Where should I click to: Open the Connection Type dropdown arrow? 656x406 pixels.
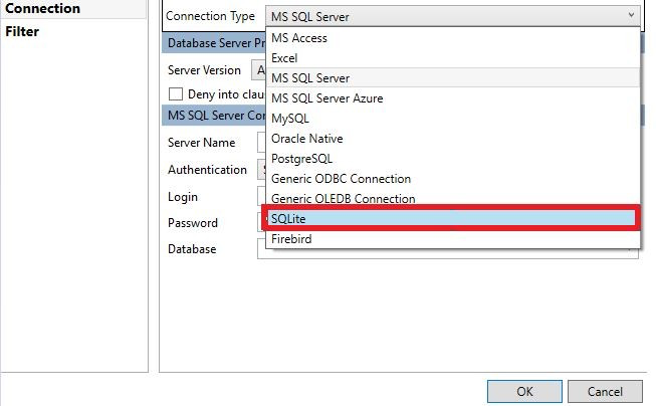pos(631,16)
